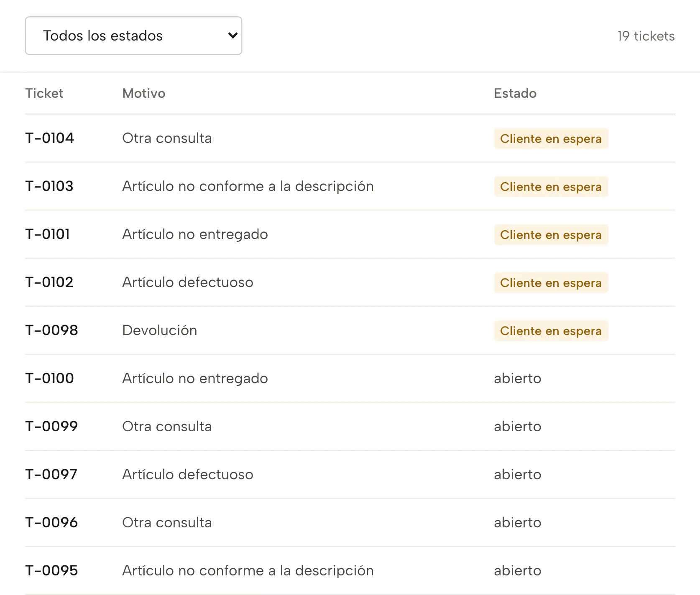Click the 'Motivo' column header
Screen dimensions: 700x595
click(144, 93)
